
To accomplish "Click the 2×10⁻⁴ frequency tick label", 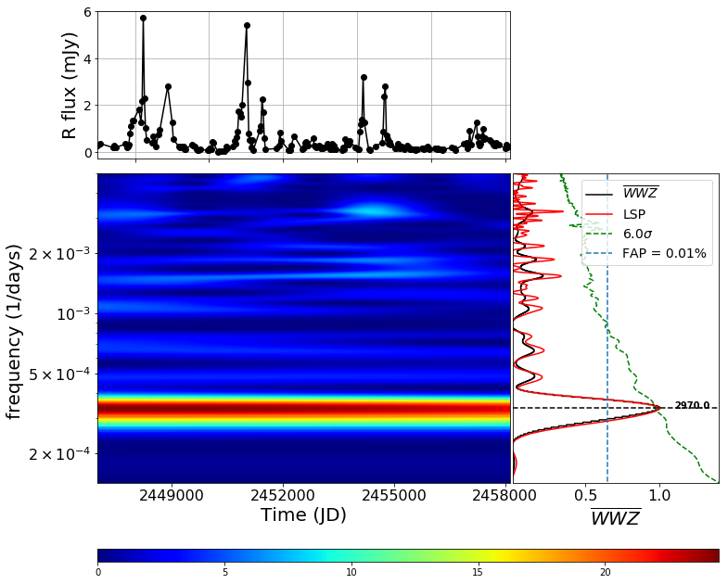I will tap(60, 453).
